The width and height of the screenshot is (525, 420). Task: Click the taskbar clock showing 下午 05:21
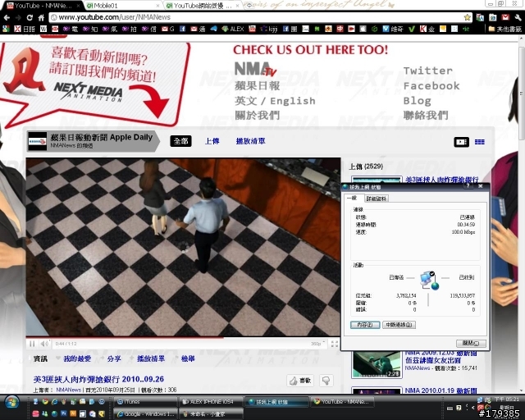click(507, 399)
